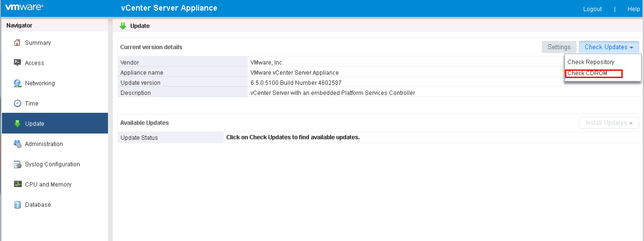This screenshot has height=241, width=644.
Task: Select the Vendor label cell
Action: click(x=183, y=63)
